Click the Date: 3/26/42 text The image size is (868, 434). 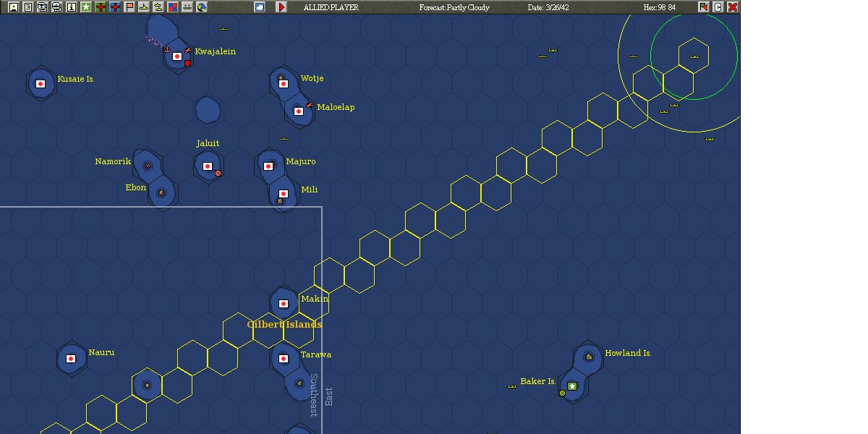click(548, 7)
